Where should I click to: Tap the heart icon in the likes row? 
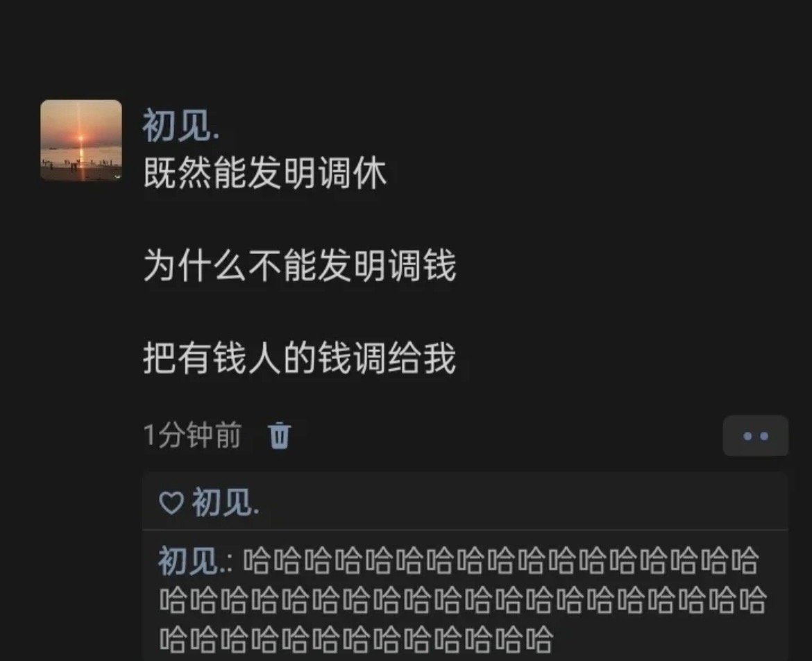(x=171, y=502)
